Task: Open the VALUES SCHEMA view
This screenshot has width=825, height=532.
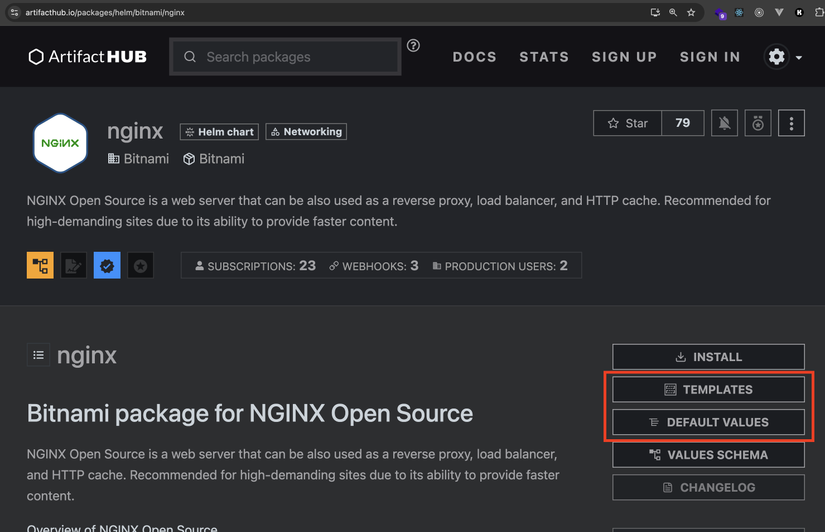Action: pyautogui.click(x=708, y=455)
